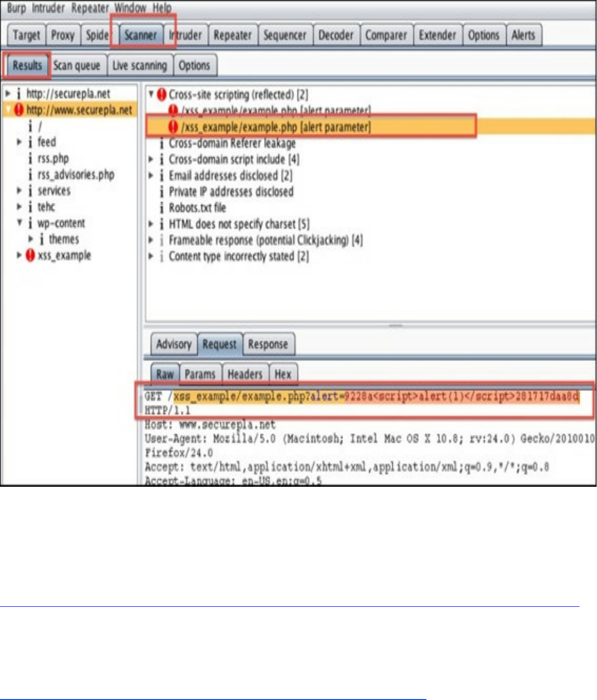Open the Intruder menu in menu bar
This screenshot has height=700, width=597.
pos(48,8)
